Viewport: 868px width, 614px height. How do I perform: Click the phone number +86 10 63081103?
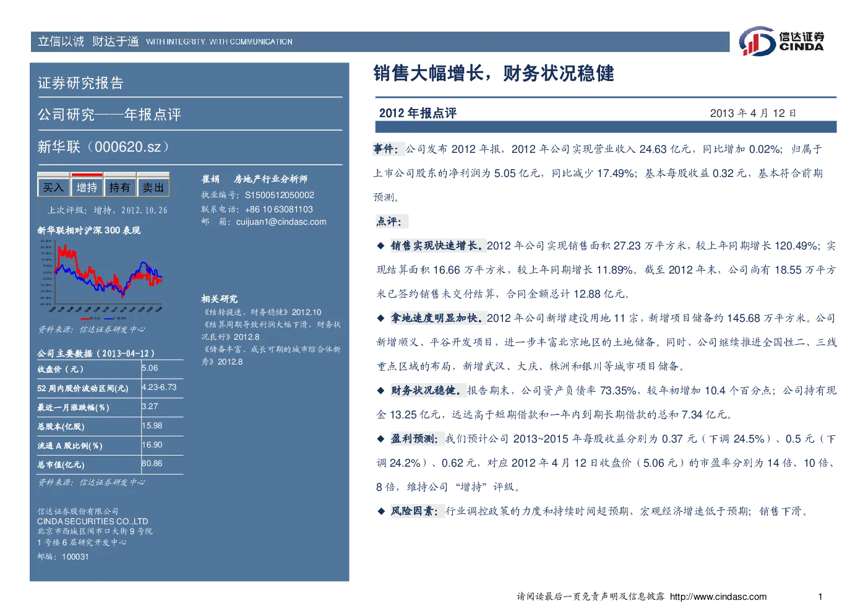click(279, 209)
